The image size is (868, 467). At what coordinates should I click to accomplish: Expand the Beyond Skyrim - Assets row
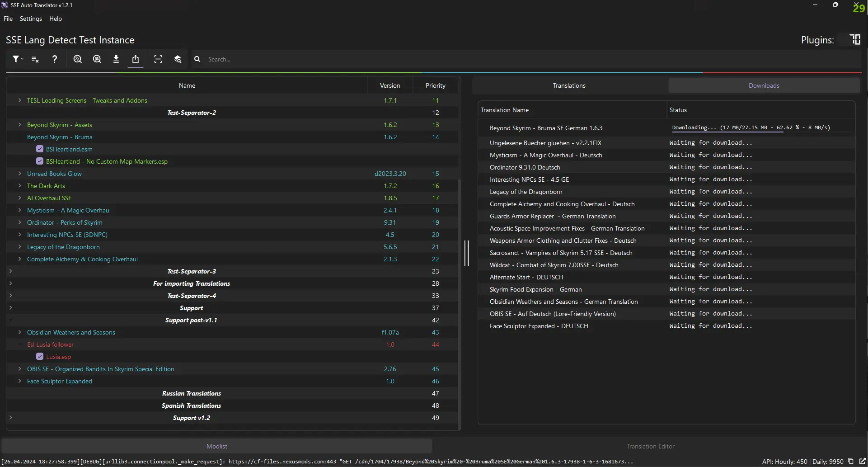pyautogui.click(x=19, y=125)
